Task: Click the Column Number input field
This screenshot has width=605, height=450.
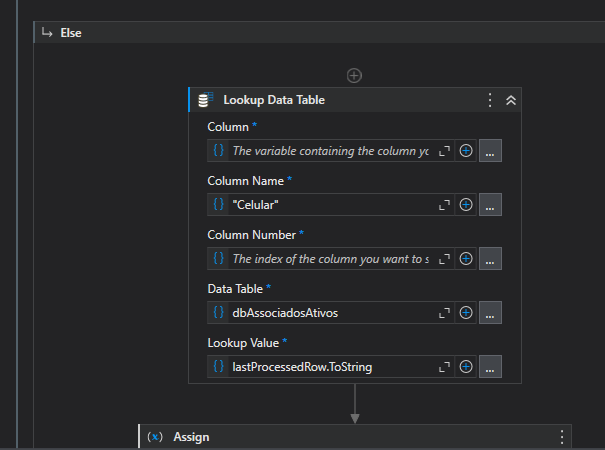Action: (330, 259)
